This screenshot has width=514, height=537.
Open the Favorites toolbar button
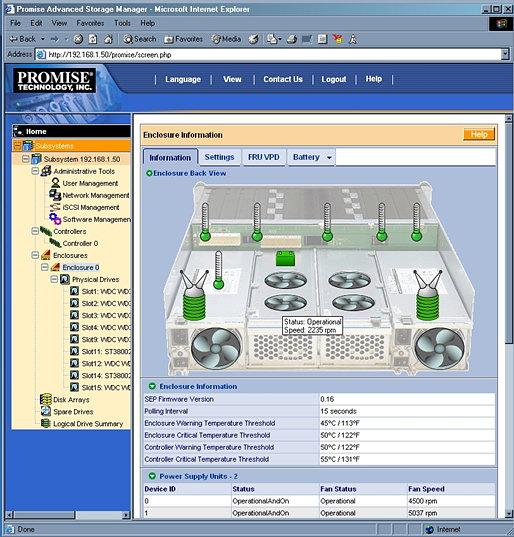[184, 39]
